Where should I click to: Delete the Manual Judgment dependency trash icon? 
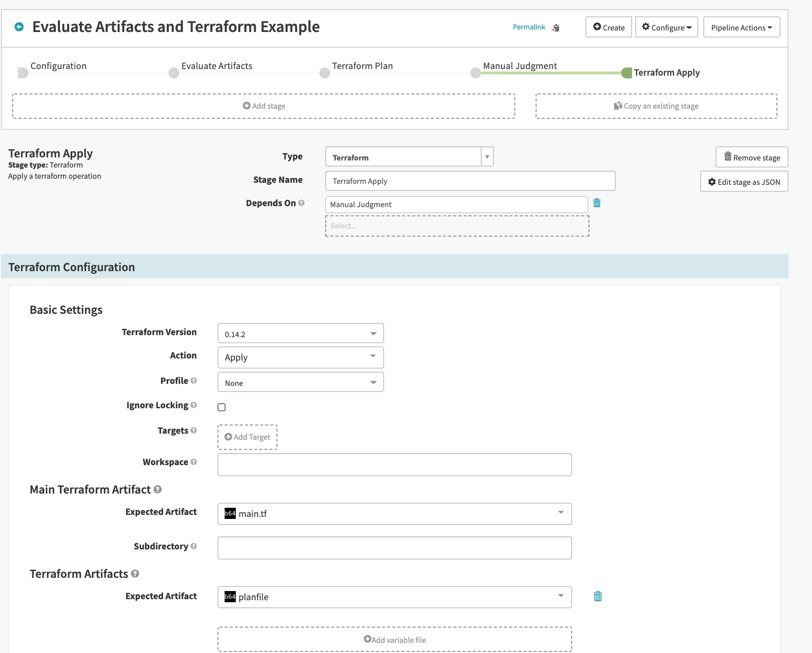point(597,203)
